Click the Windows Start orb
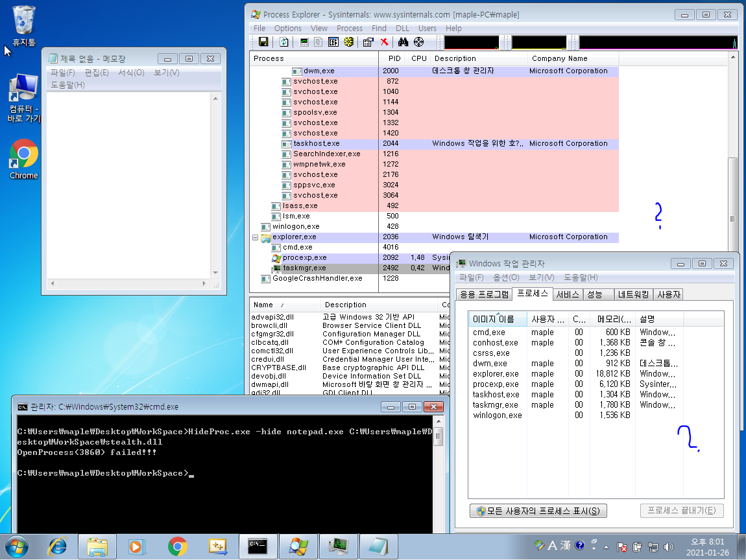Screen dimensions: 746x560 click(17, 546)
